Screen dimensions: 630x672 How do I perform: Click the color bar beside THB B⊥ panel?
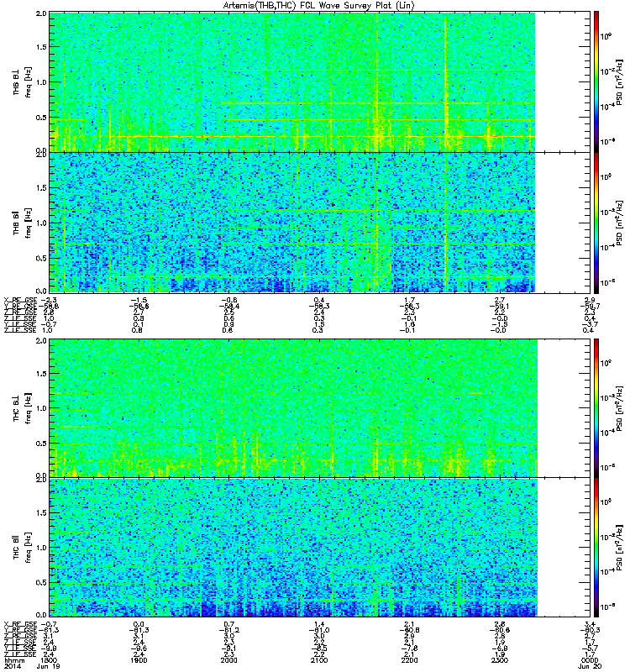coord(596,81)
